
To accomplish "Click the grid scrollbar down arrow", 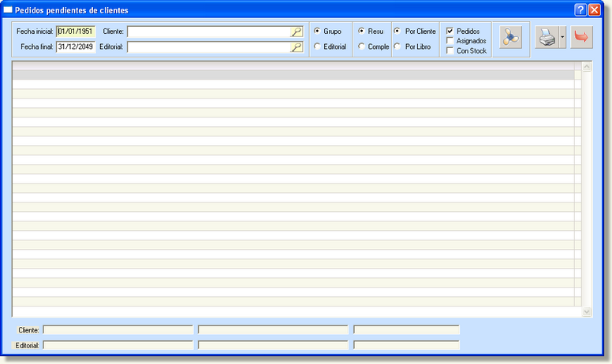I will click(x=587, y=312).
